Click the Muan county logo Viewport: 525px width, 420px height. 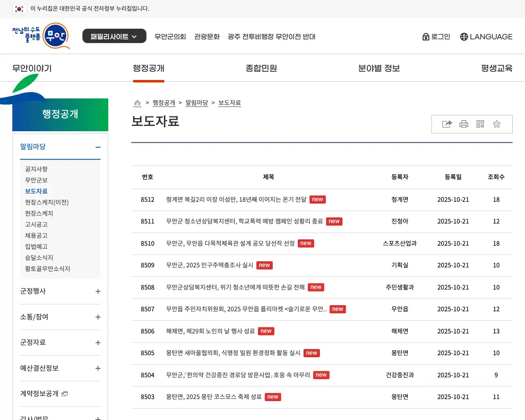click(x=41, y=36)
